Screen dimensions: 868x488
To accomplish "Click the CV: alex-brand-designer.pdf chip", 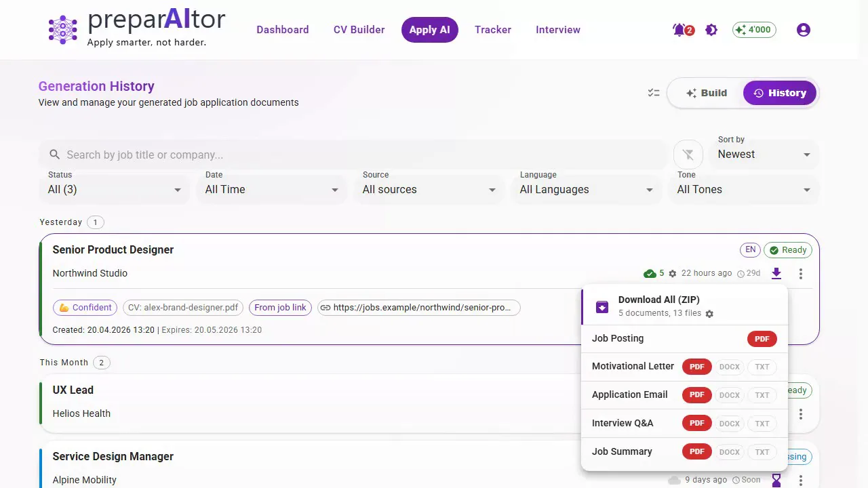I will 183,308.
